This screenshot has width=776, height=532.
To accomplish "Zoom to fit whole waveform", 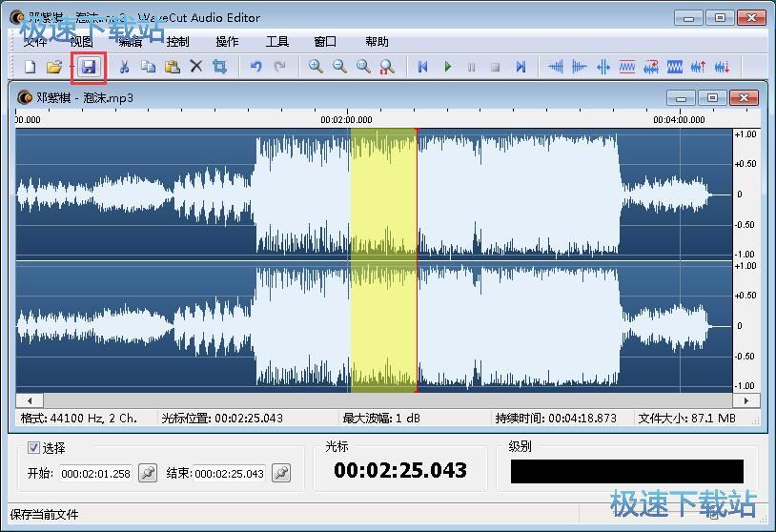I will pyautogui.click(x=364, y=67).
